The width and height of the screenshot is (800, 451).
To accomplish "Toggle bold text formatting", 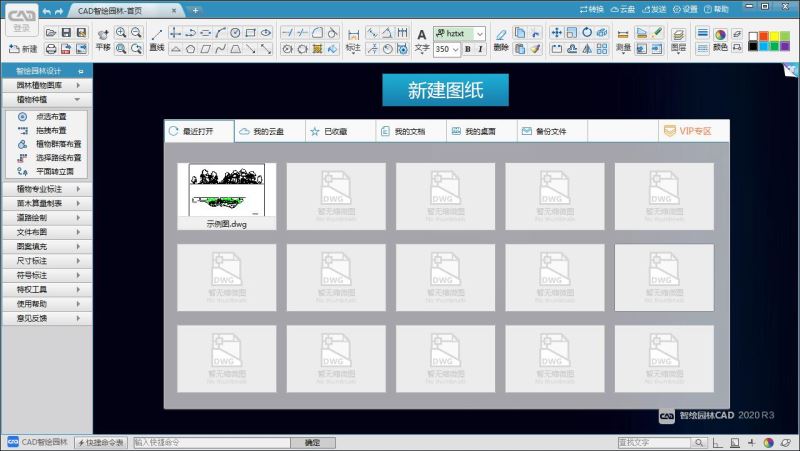I will click(x=467, y=49).
